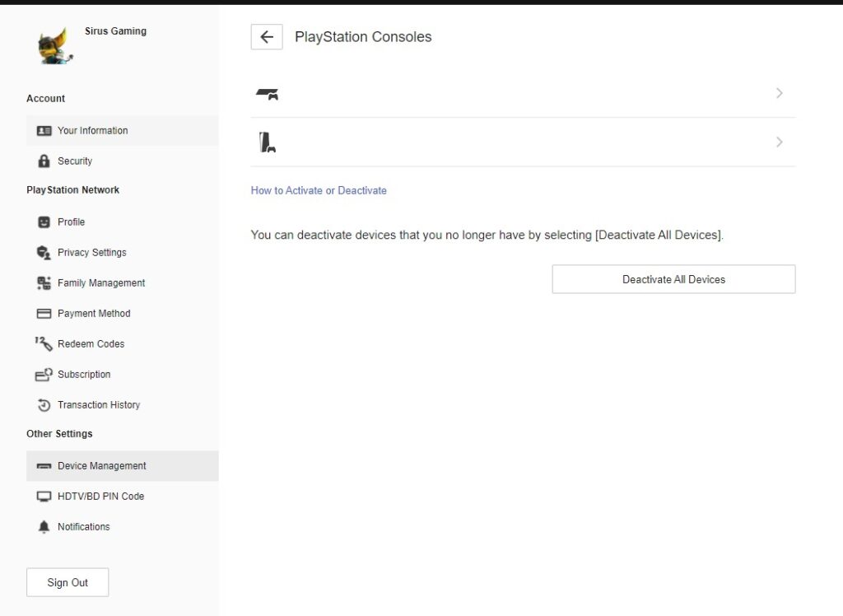Image resolution: width=843 pixels, height=616 pixels.
Task: Select the PS4 console icon row
Action: [523, 94]
